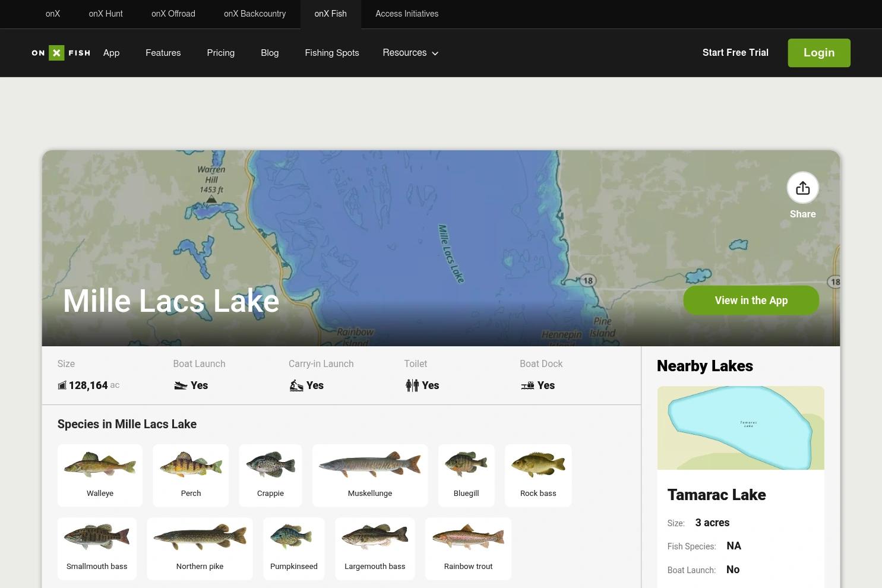
Task: Click the green Login button
Action: [x=819, y=53]
